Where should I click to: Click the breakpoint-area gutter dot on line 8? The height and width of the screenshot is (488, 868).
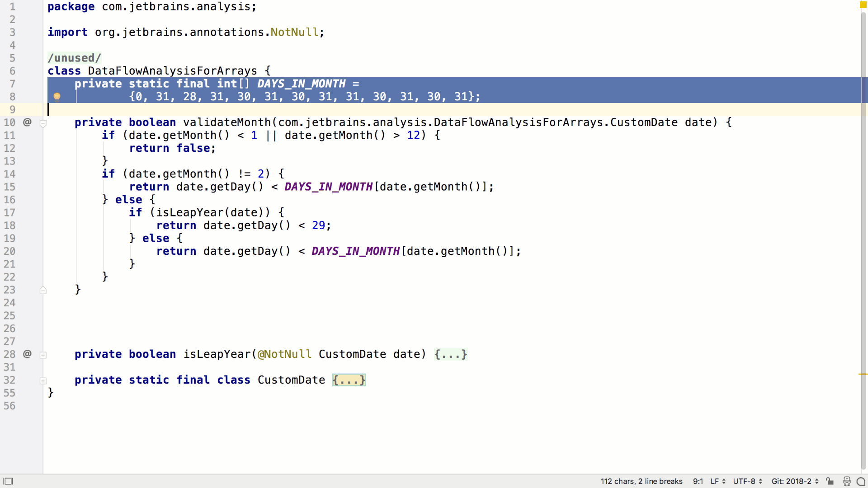(57, 96)
